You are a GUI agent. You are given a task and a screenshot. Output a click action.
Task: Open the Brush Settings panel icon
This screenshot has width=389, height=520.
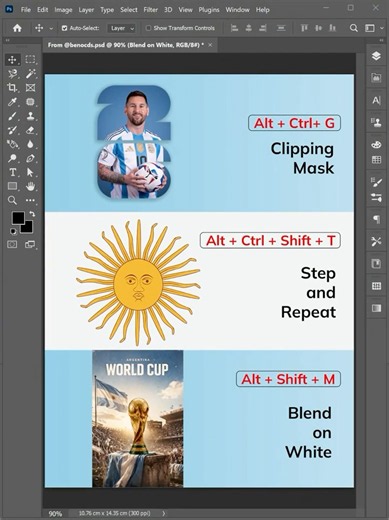376,182
